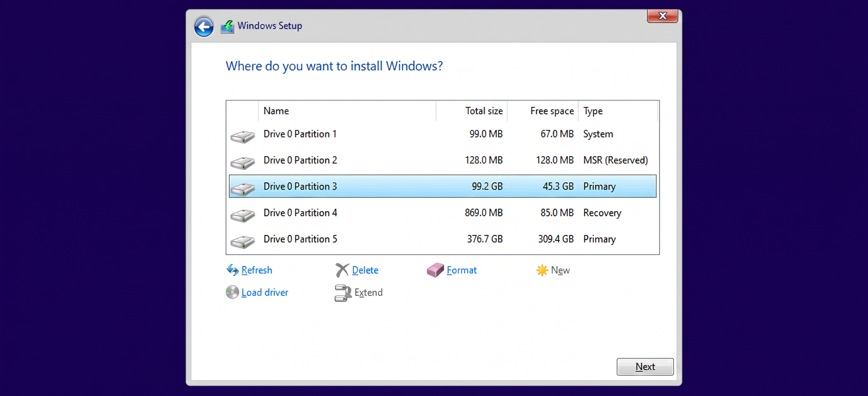Click the System type cell
Screen dimensions: 868x396
[x=598, y=134]
